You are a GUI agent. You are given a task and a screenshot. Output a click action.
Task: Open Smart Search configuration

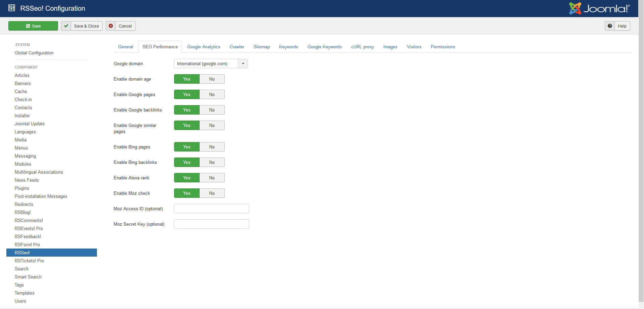28,277
